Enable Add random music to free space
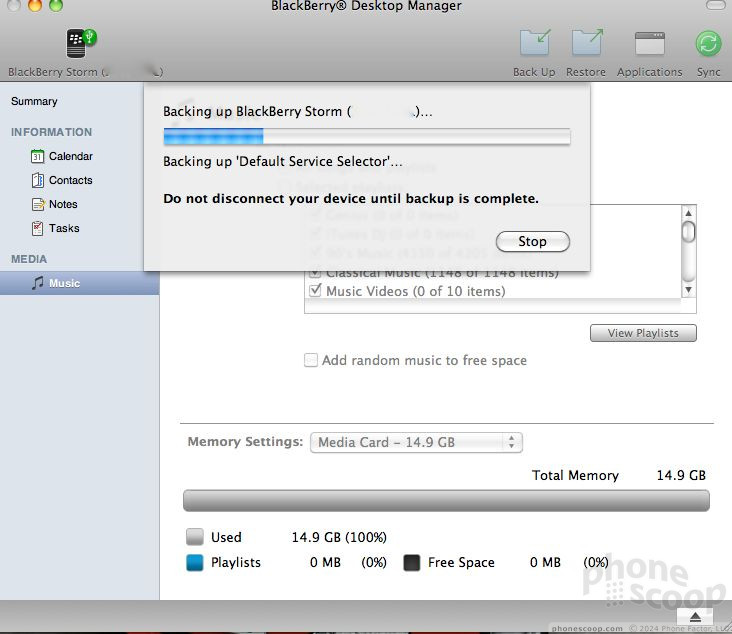Image resolution: width=732 pixels, height=634 pixels. tap(310, 360)
